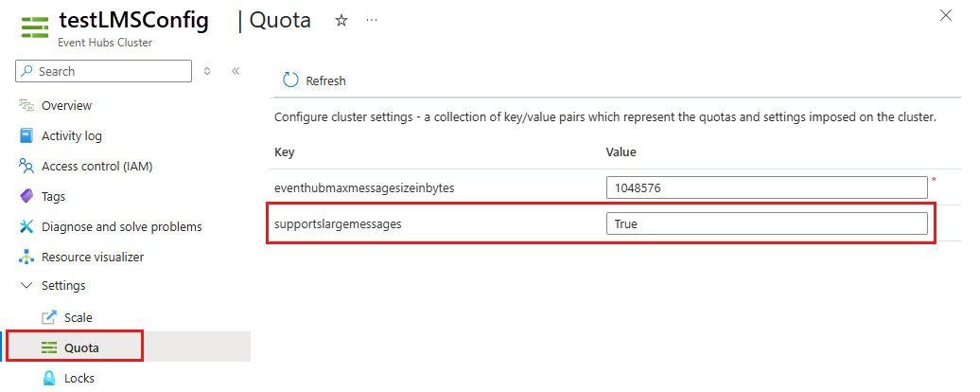Click the sidebar Search box

click(104, 71)
